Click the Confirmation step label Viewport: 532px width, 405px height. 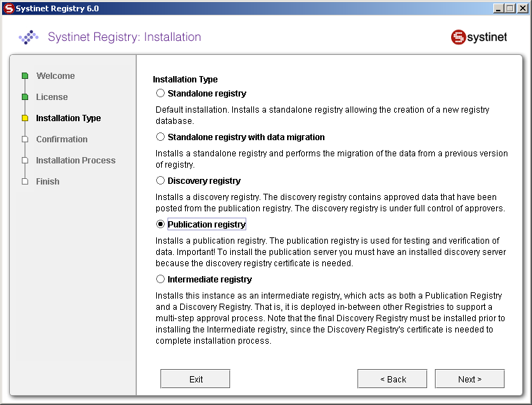click(62, 139)
